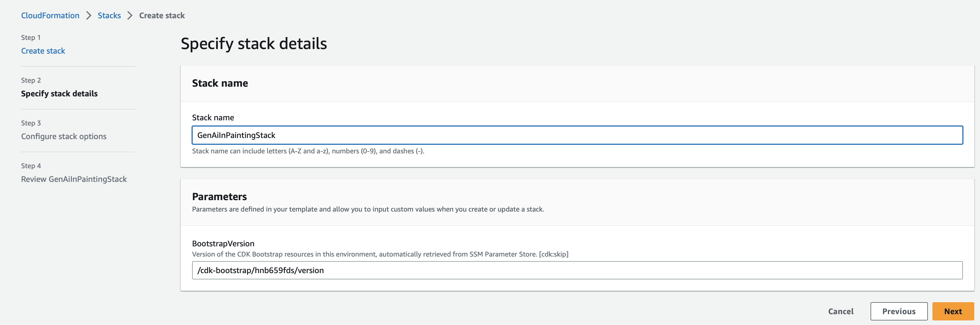This screenshot has height=325, width=980.
Task: Go back to the Step 1 Create stack link
Action: [43, 51]
